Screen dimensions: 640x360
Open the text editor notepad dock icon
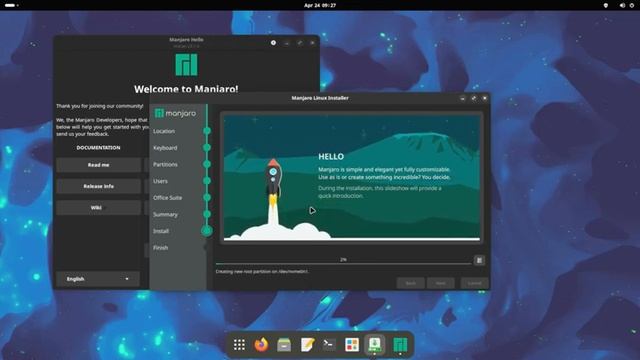pos(307,345)
